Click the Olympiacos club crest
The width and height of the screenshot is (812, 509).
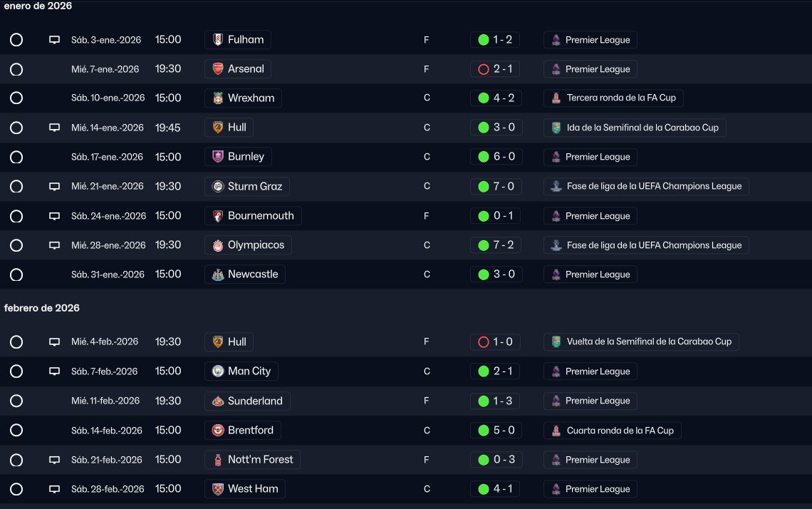click(218, 245)
